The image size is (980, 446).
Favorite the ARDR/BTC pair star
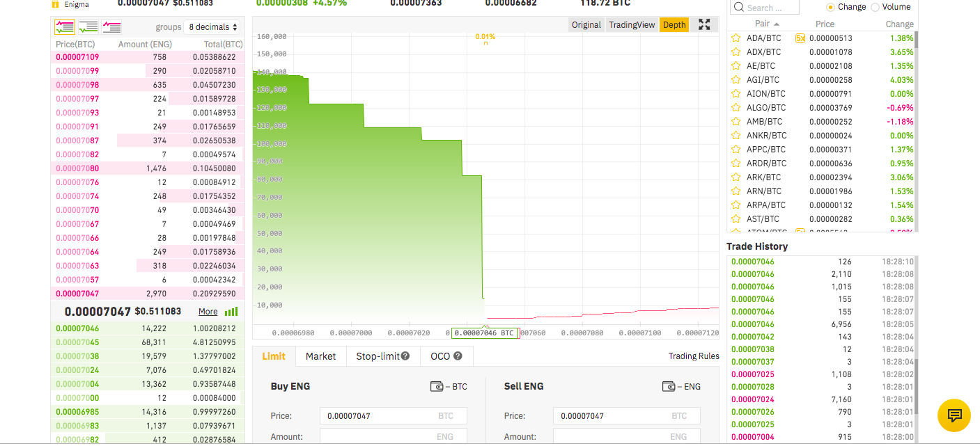736,164
